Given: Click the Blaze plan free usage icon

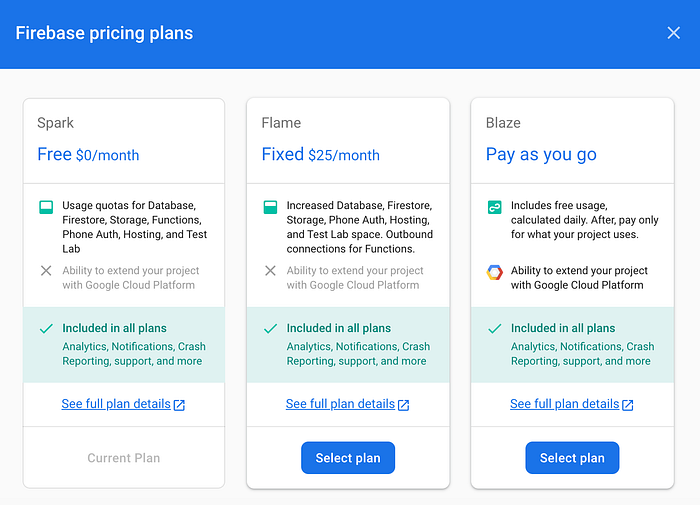Looking at the screenshot, I should point(494,207).
